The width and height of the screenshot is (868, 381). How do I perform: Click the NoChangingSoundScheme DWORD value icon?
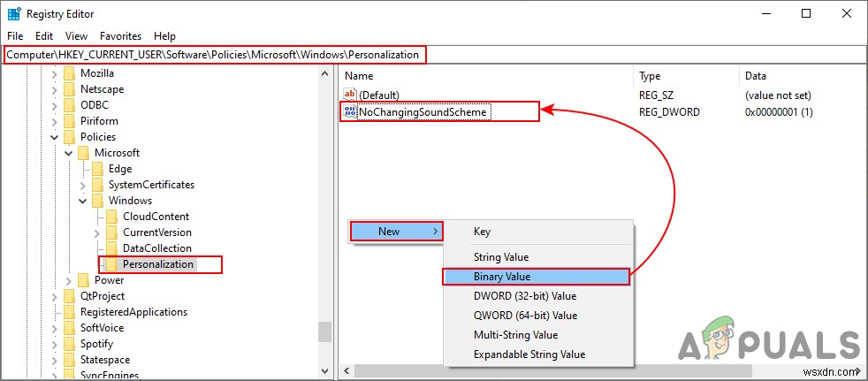(x=350, y=112)
